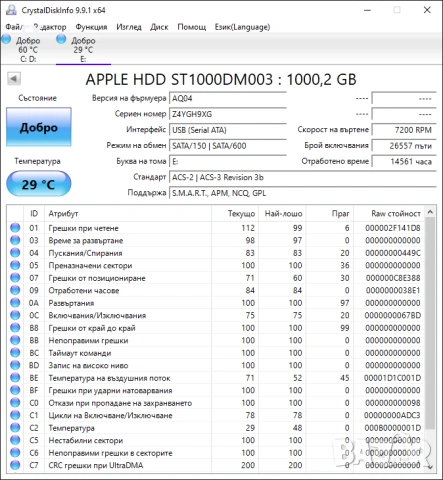
Task: Click the firmware version field AQ04
Action: point(228,98)
